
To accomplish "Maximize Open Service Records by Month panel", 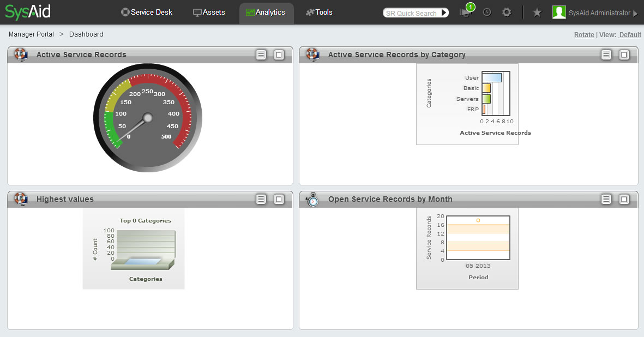I will [624, 199].
